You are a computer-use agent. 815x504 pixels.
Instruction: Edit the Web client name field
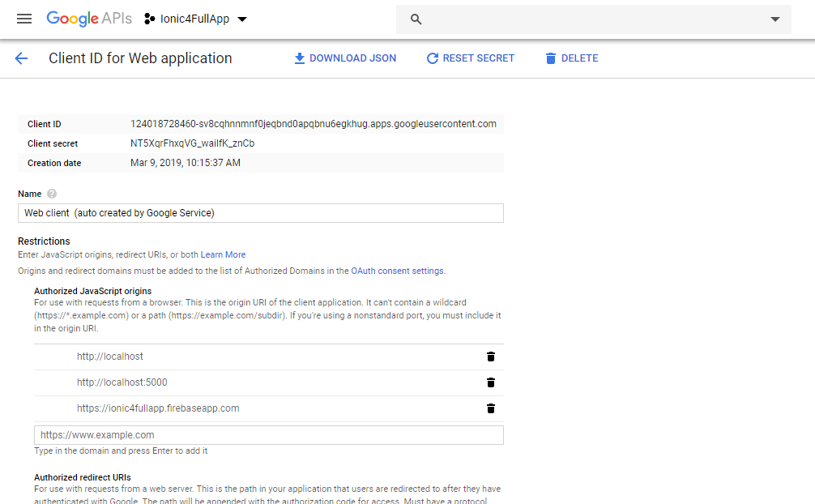pyautogui.click(x=260, y=213)
